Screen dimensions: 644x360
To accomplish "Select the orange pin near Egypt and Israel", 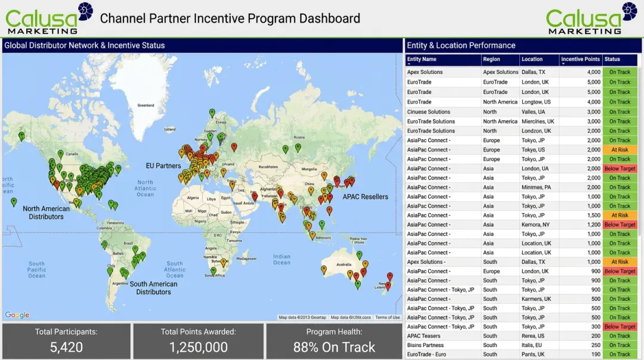I will pos(233,185).
